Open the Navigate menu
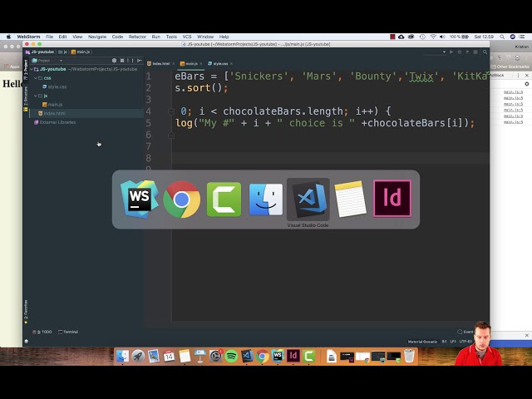Viewport: 532px width, 399px height. pos(97,37)
